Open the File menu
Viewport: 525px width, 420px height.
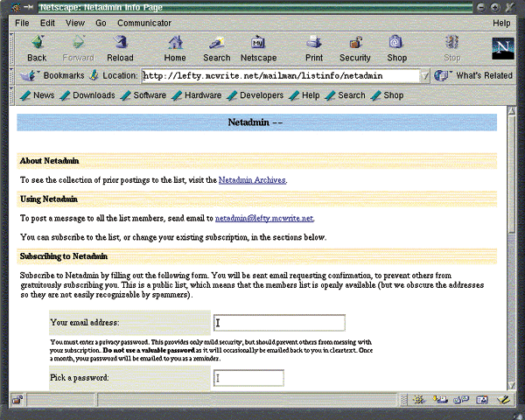22,23
